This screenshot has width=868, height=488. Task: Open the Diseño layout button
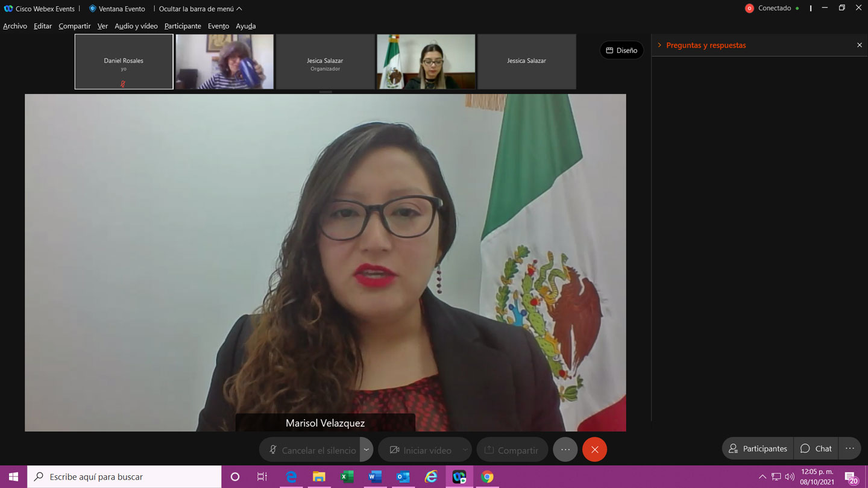tap(621, 50)
